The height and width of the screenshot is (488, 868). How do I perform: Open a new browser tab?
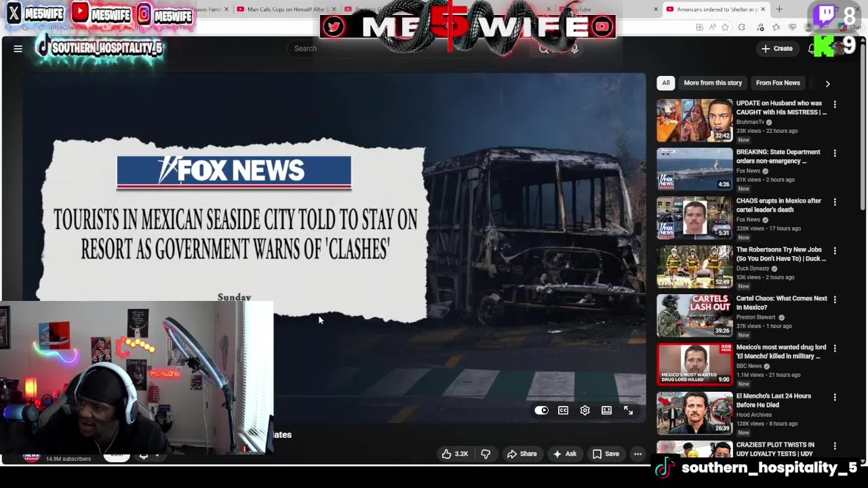[x=779, y=9]
